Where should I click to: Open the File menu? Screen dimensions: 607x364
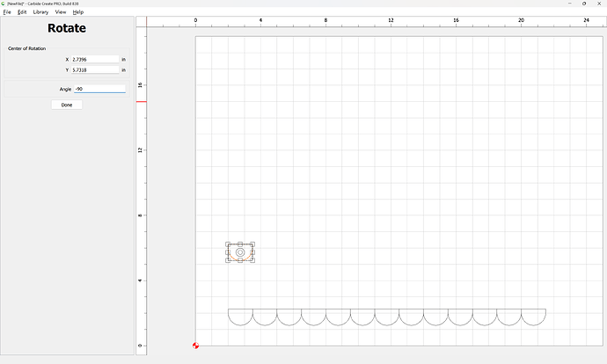point(7,12)
